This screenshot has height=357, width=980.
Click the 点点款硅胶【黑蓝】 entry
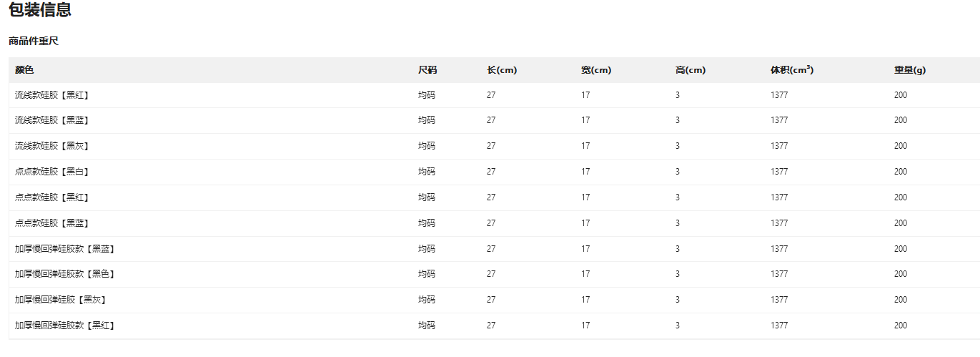[x=51, y=223]
